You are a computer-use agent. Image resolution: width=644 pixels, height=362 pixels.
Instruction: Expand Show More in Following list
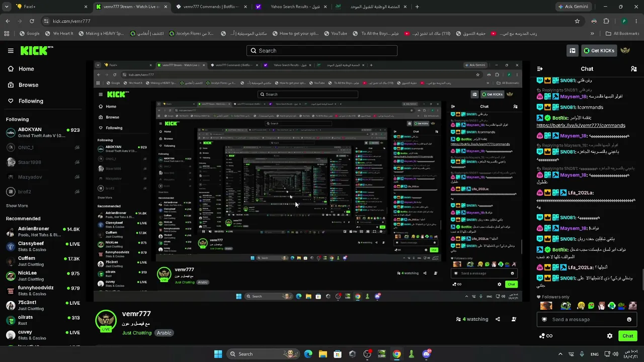(17, 206)
